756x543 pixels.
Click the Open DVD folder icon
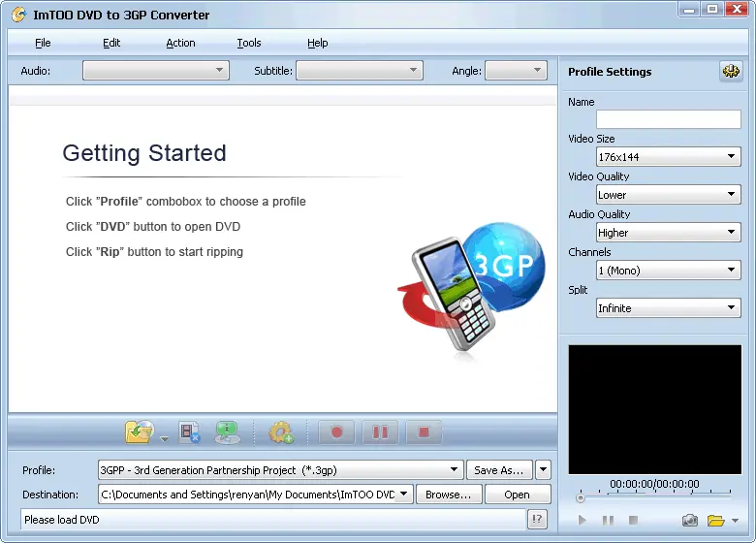coord(140,431)
